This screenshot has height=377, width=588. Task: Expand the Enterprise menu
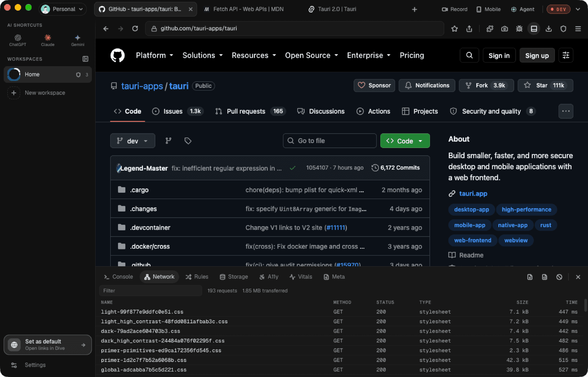(x=369, y=55)
